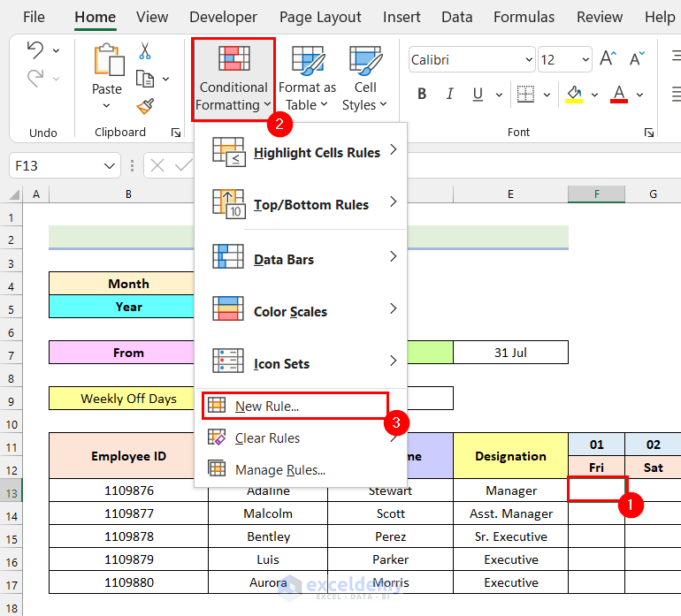Open Top/Bottom Rules submenu
The image size is (681, 616).
coord(301,204)
